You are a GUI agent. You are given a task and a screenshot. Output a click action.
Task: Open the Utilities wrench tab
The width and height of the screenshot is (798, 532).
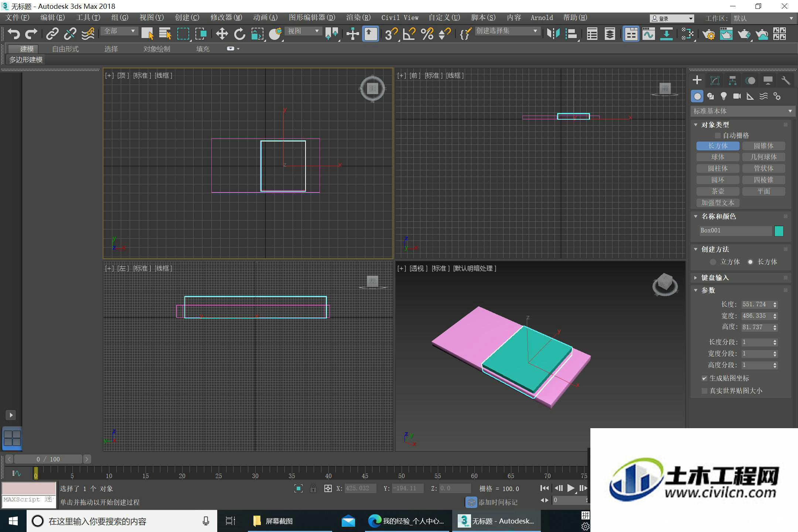785,81
